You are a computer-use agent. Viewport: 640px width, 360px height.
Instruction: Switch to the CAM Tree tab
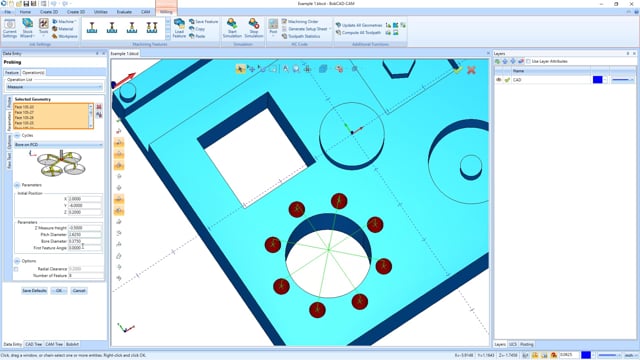point(54,344)
